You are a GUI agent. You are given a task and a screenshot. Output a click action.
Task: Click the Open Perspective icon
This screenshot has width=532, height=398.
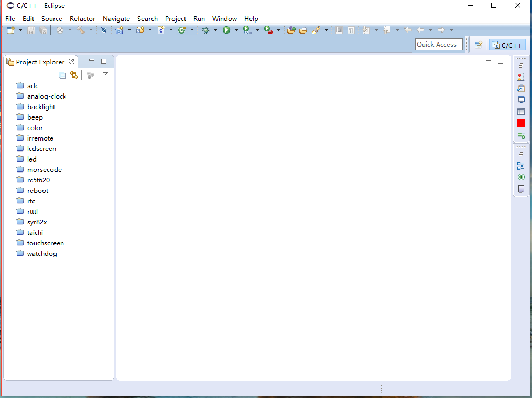click(x=478, y=45)
